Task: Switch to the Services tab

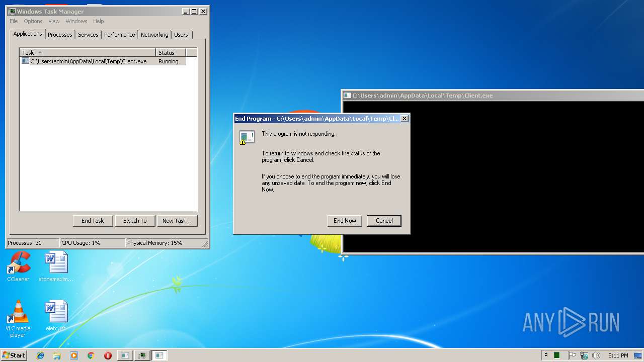Action: tap(88, 35)
